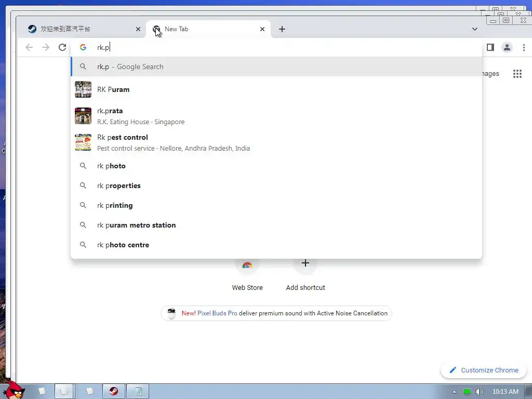Click the Rk pest control thumbnail
This screenshot has width=532, height=399.
pyautogui.click(x=83, y=142)
